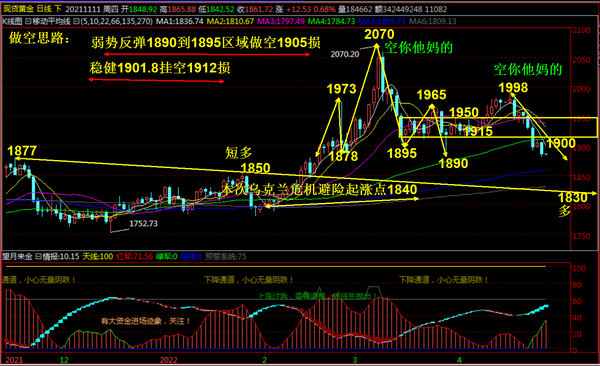Click the 2022 label on time axis

[169, 360]
